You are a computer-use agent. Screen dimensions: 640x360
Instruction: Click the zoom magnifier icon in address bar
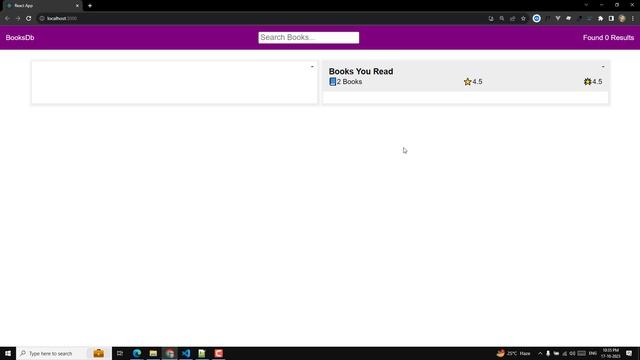click(x=502, y=18)
